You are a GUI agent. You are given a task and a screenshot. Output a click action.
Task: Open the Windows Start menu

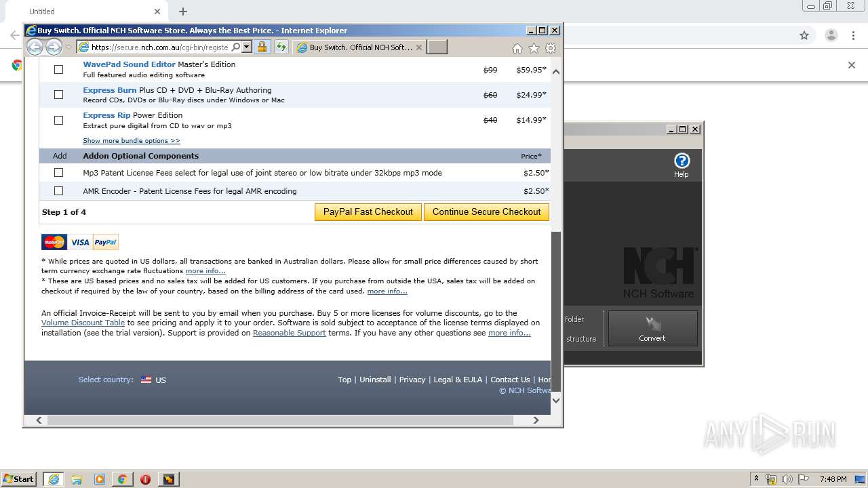[19, 479]
